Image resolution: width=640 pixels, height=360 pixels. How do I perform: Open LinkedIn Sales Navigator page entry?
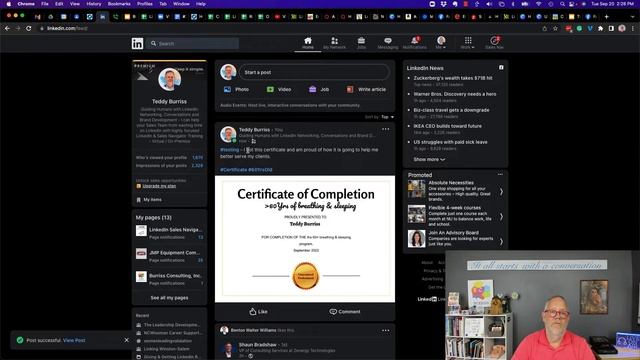pos(169,233)
